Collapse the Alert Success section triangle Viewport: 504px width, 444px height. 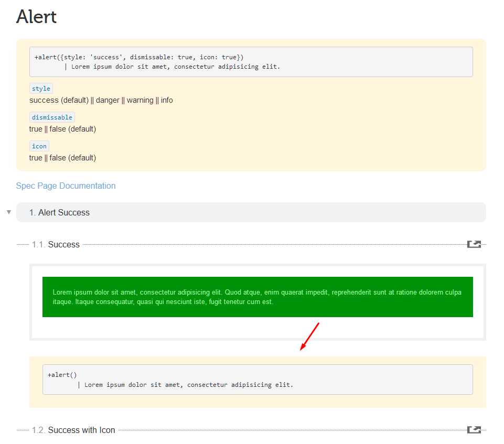[9, 212]
